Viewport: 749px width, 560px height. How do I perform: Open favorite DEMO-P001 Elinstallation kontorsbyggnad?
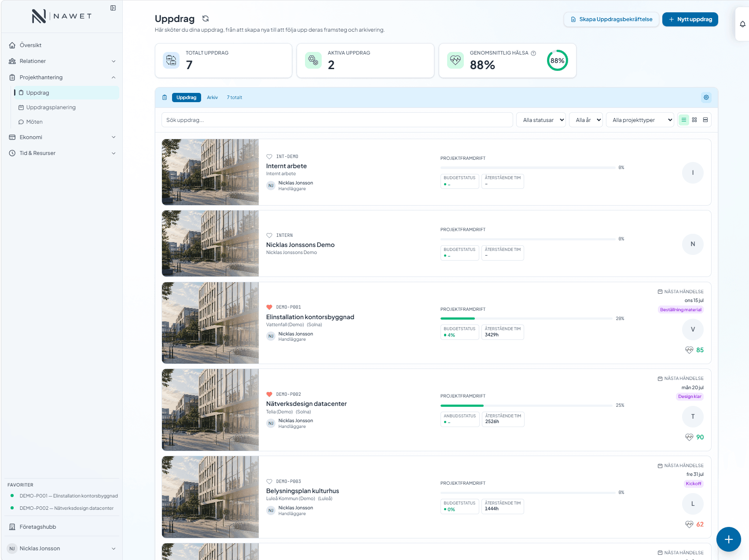coord(64,496)
